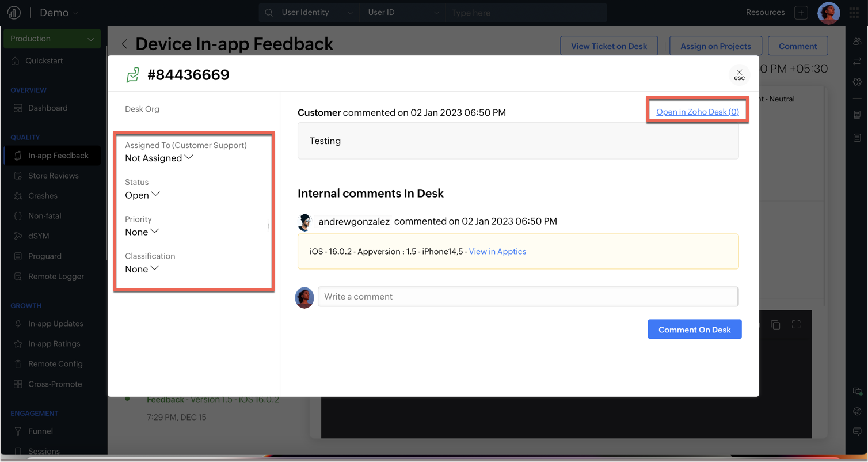Open the user profile avatar
The image size is (868, 462).
pyautogui.click(x=828, y=13)
